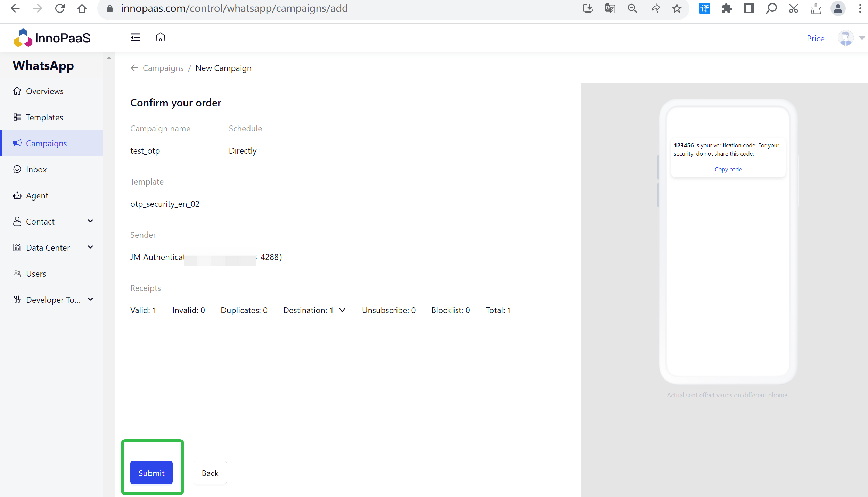Click the browser reload icon
This screenshot has width=868, height=497.
(60, 9)
